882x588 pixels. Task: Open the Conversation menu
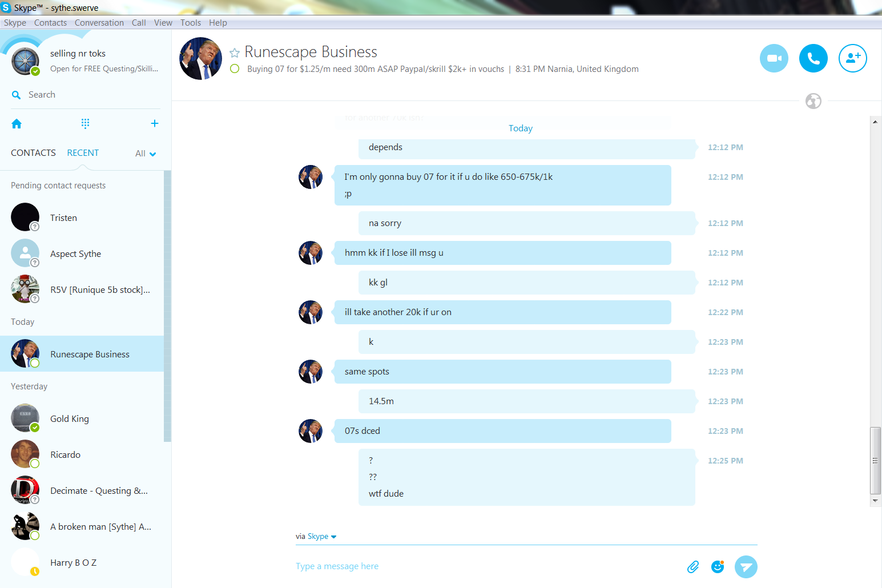[x=99, y=23]
